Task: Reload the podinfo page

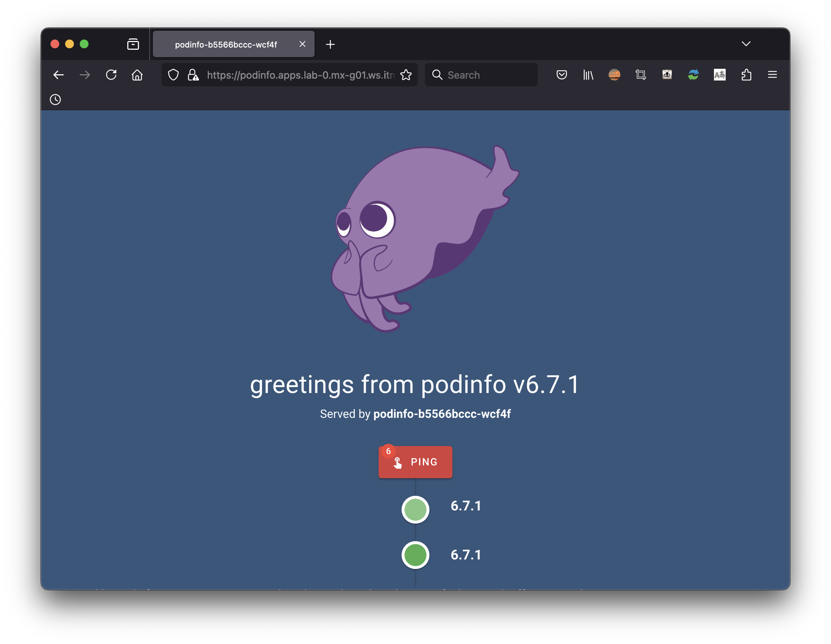Action: pos(111,75)
